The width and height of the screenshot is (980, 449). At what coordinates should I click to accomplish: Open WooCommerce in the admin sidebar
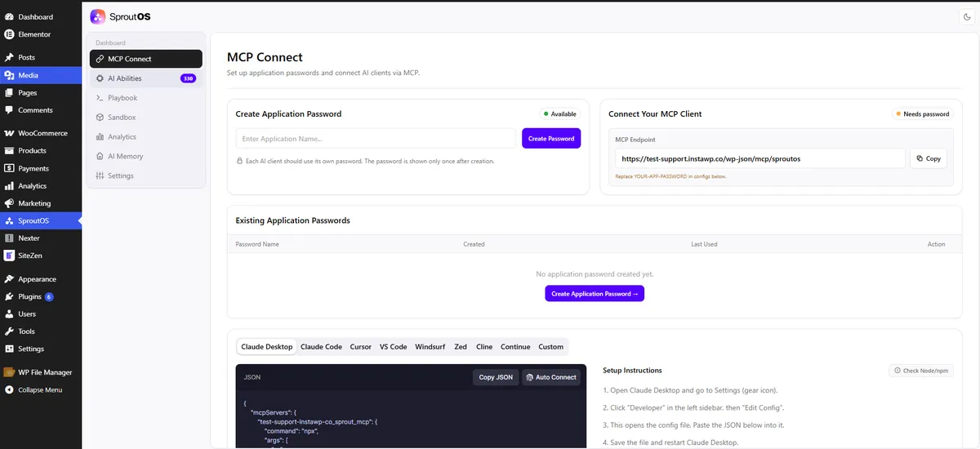tap(41, 133)
